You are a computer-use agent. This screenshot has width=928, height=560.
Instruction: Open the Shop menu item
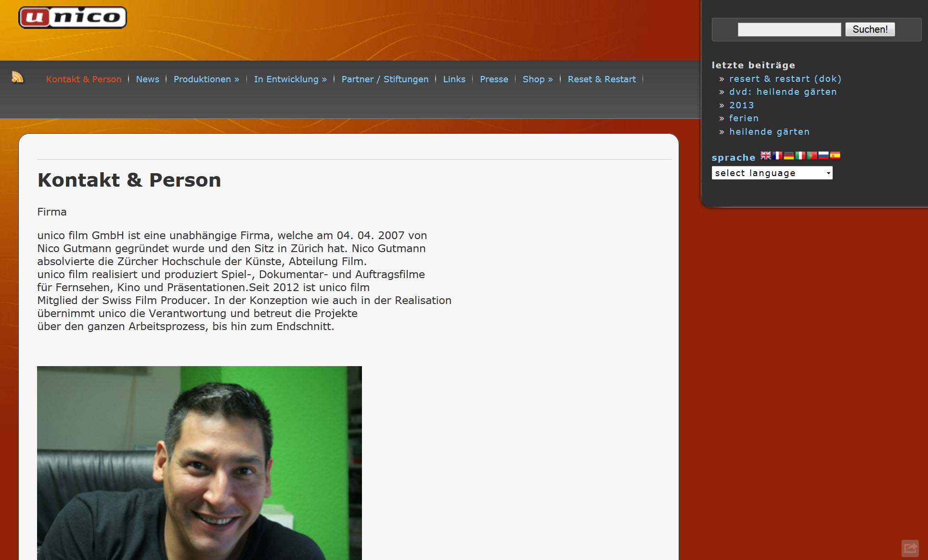(x=538, y=79)
